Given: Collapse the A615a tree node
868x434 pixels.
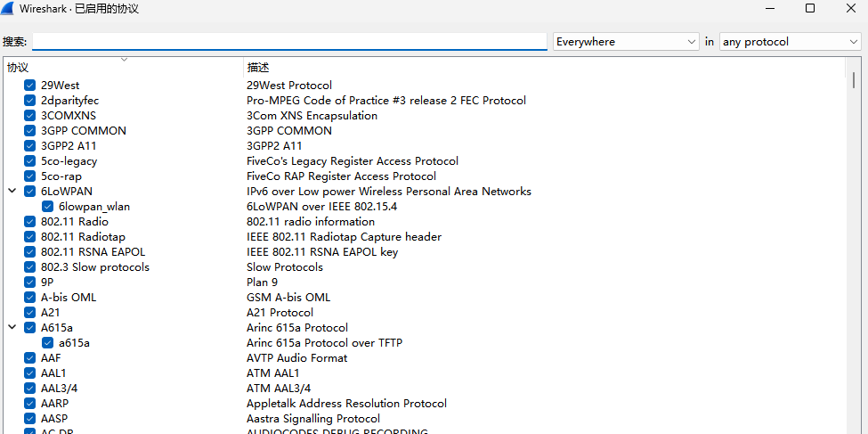Looking at the screenshot, I should click(12, 328).
